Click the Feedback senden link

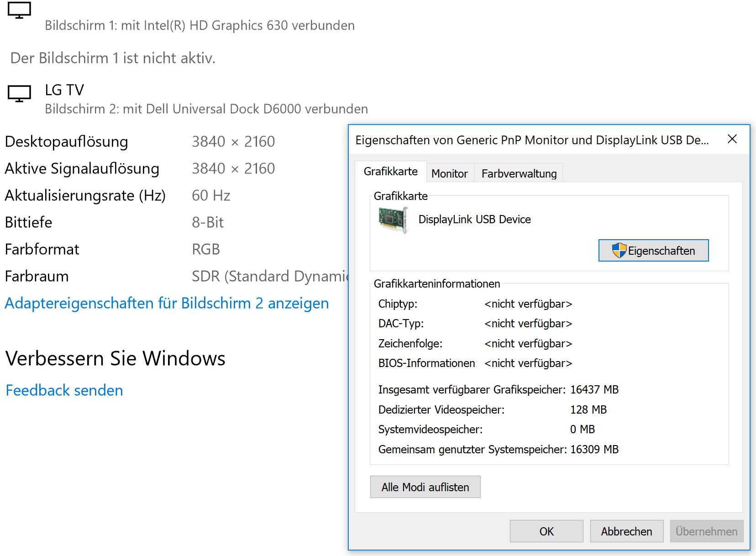tap(64, 390)
